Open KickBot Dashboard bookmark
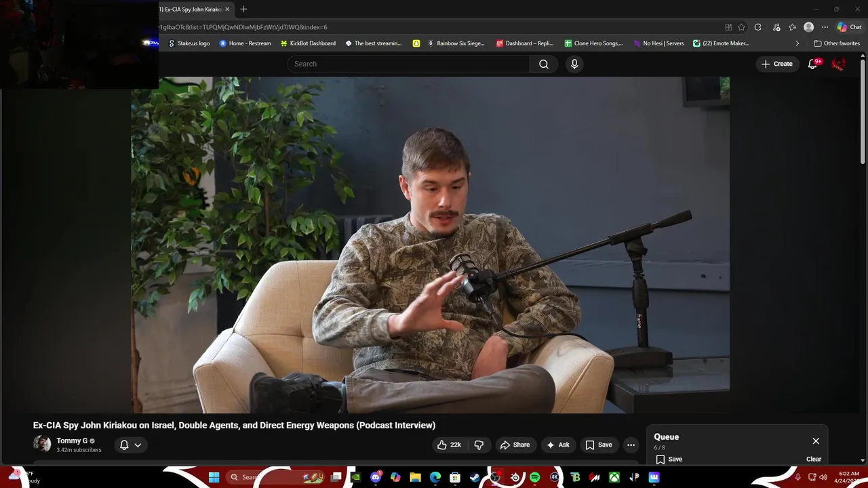 coord(308,43)
